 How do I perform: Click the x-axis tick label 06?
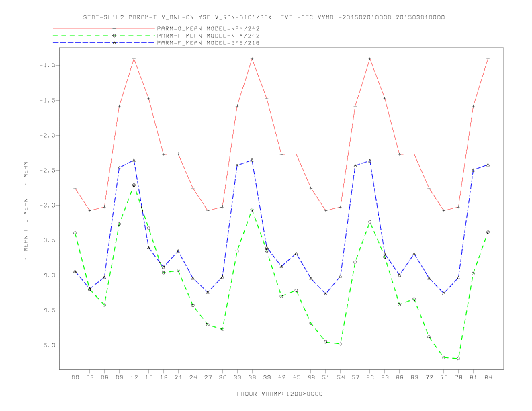pos(105,377)
